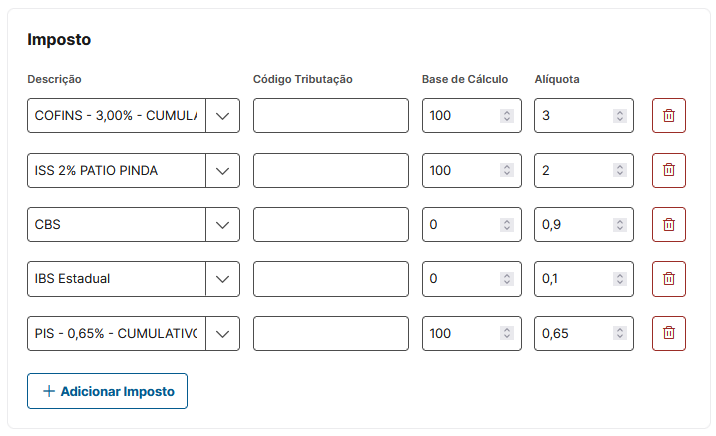Remove the ISS 2% PATIO PINDA row
Viewport: 716px width, 436px height.
click(x=669, y=171)
